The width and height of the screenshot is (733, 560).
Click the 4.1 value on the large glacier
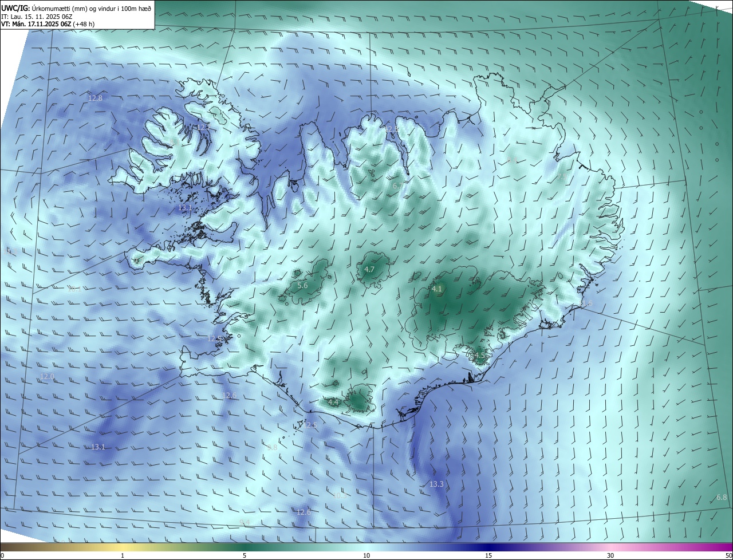click(x=437, y=289)
